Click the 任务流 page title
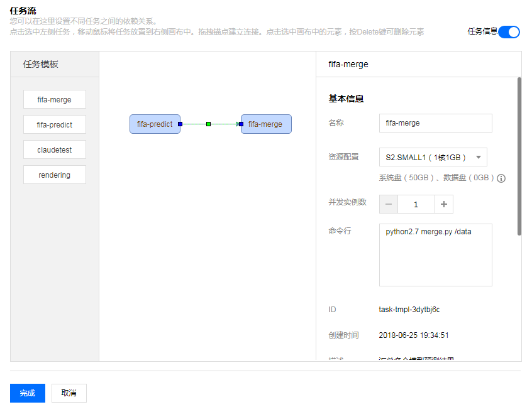Viewport: 532px width, 407px height. pos(23,11)
